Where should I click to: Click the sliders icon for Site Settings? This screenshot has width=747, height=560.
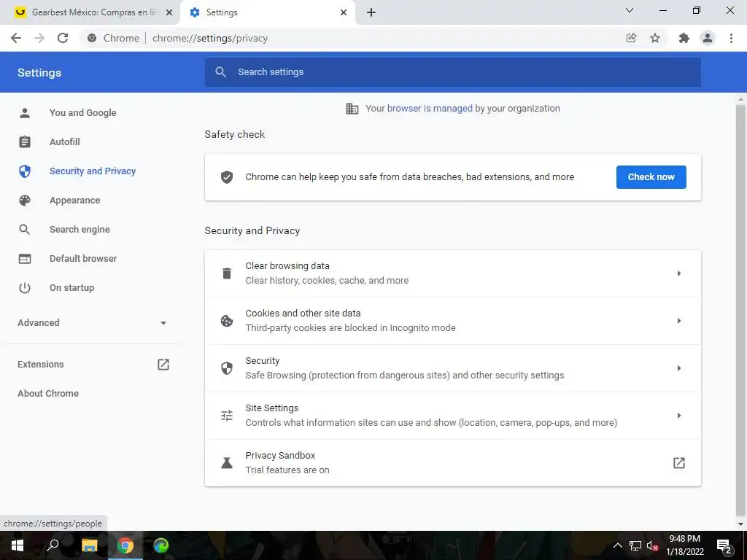[227, 416]
